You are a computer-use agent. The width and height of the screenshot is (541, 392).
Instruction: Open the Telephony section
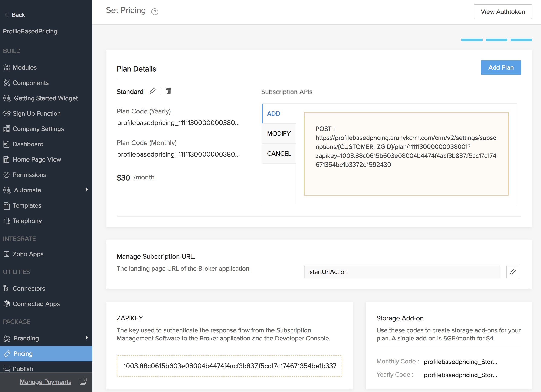point(27,221)
